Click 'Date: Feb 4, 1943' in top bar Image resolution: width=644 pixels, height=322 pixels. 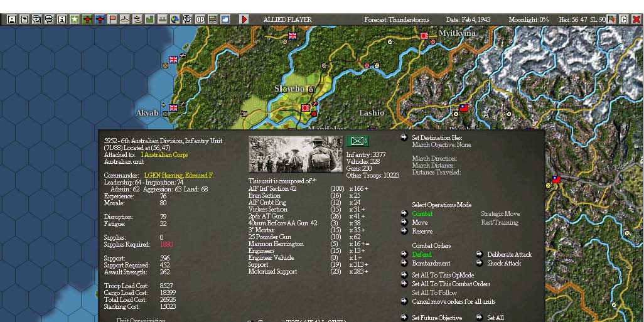tap(468, 19)
